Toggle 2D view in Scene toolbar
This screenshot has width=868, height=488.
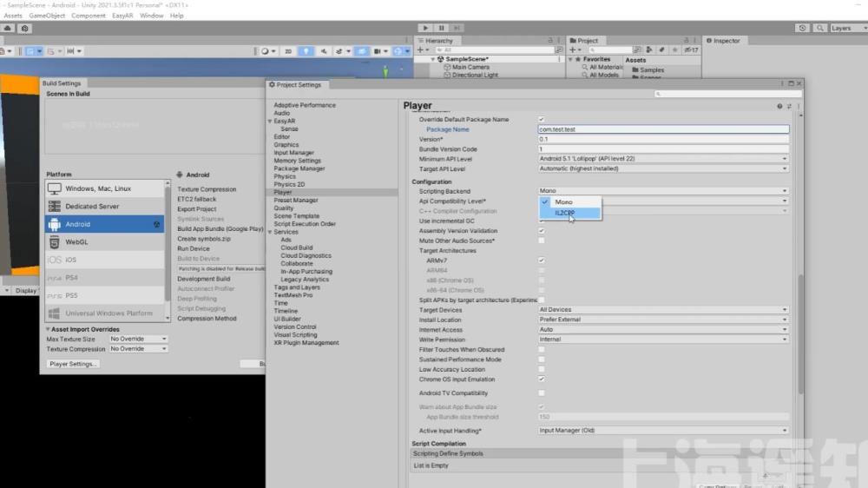click(288, 51)
